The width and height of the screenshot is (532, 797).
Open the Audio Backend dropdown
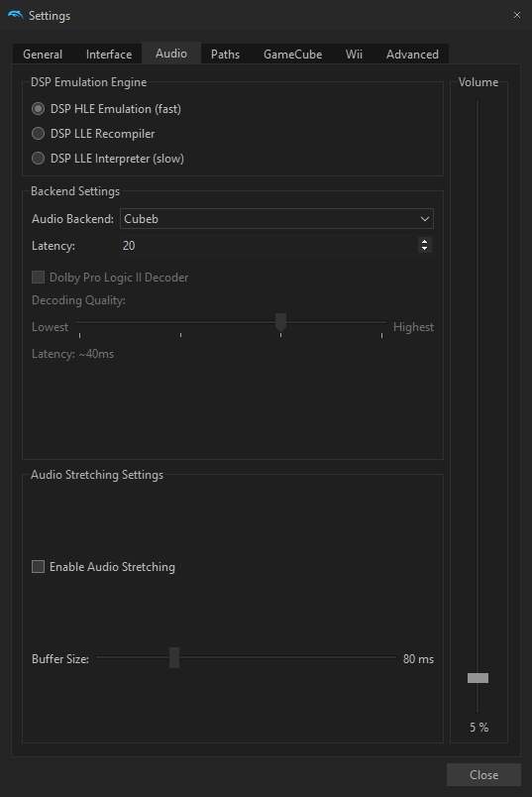[x=276, y=219]
